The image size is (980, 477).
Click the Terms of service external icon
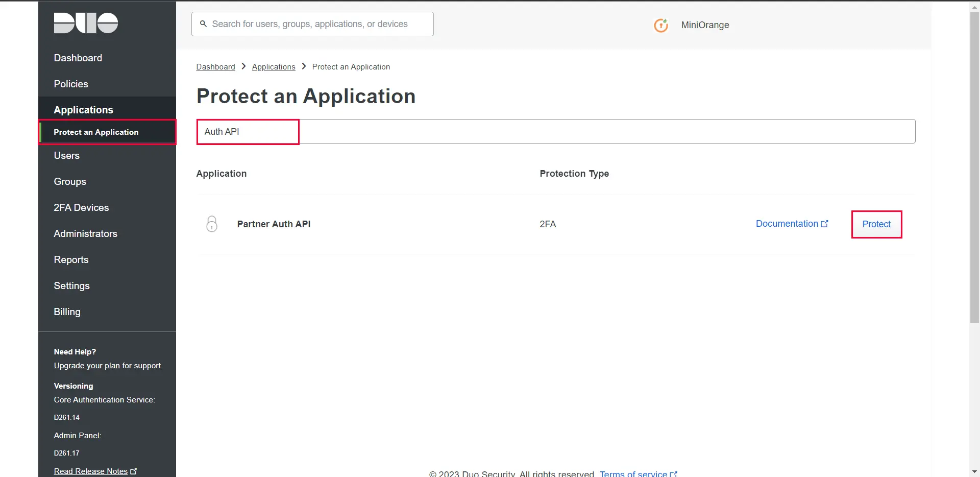point(673,474)
